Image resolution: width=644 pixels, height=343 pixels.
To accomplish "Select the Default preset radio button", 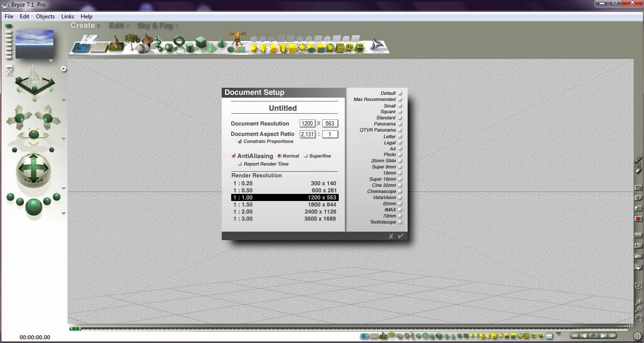I will click(400, 93).
